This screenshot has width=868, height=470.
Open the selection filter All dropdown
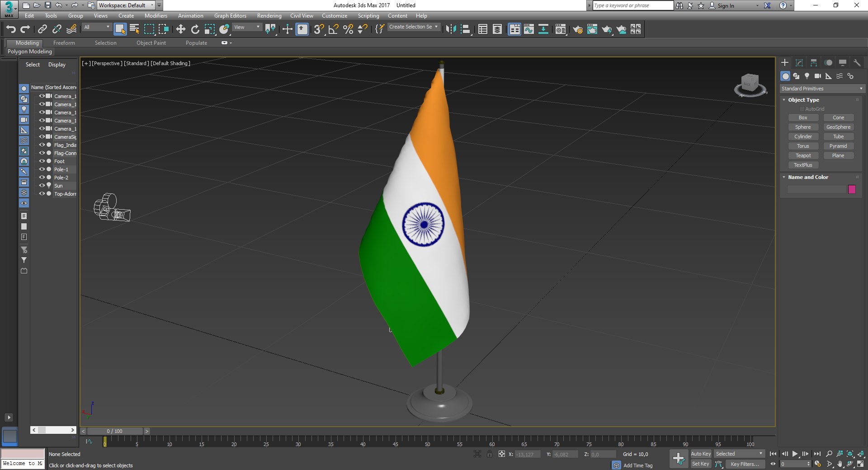97,27
